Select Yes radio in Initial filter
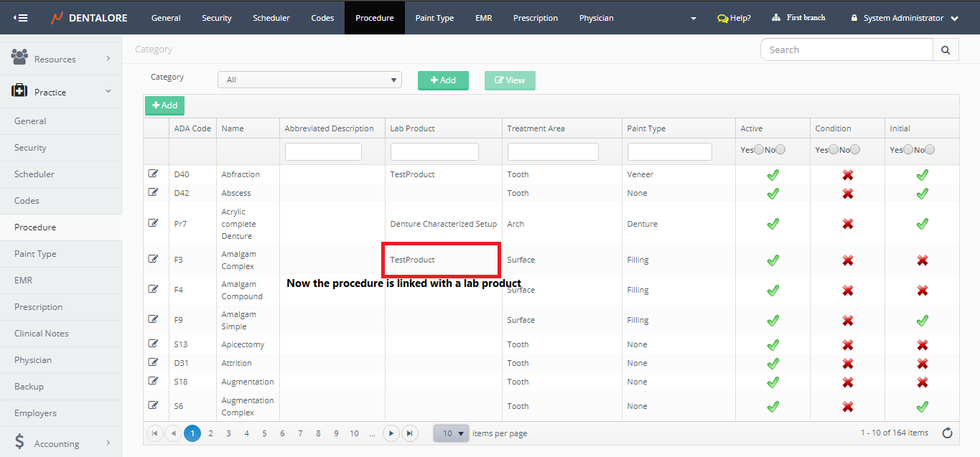This screenshot has width=980, height=457. point(908,149)
